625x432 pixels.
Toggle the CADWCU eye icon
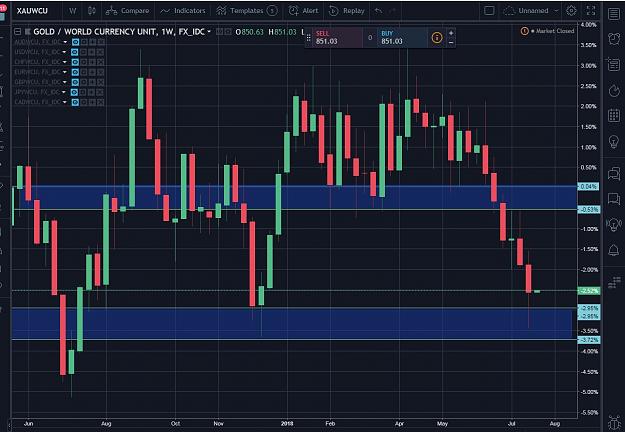coord(75,102)
